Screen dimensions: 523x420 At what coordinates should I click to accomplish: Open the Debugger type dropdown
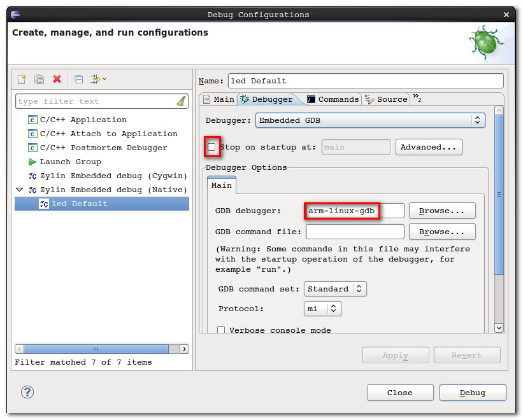click(370, 120)
